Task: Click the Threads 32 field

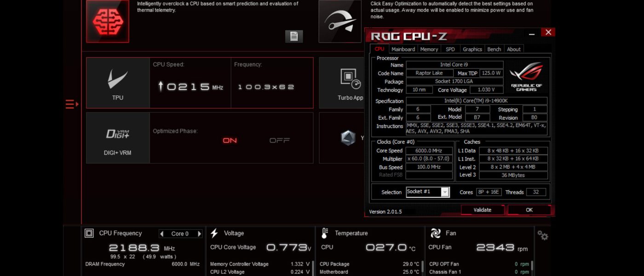Action: pos(536,192)
